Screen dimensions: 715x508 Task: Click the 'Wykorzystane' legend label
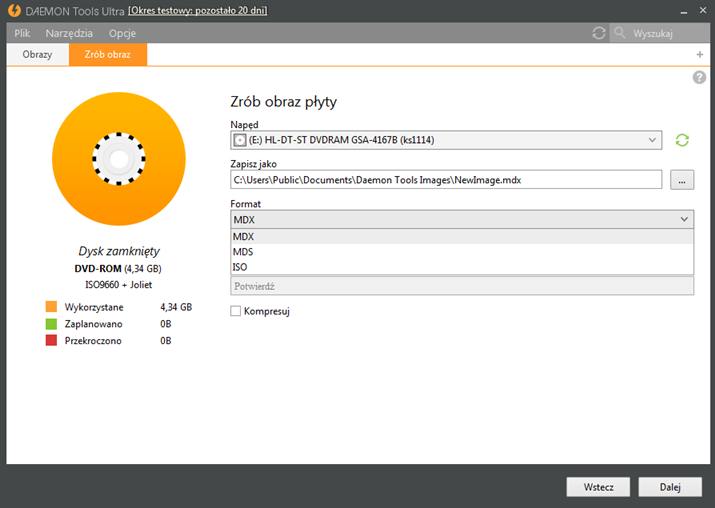pos(94,307)
